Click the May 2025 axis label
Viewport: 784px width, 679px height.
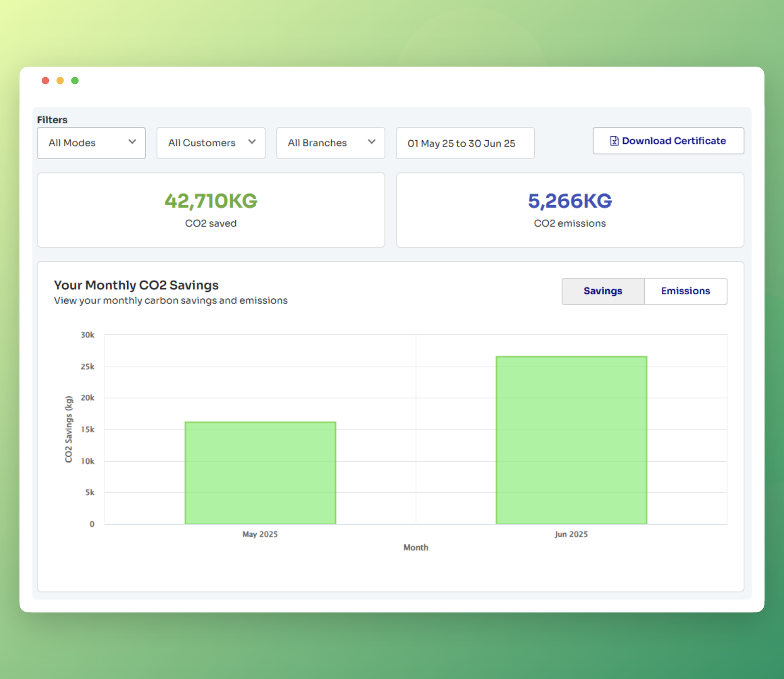pyautogui.click(x=260, y=534)
